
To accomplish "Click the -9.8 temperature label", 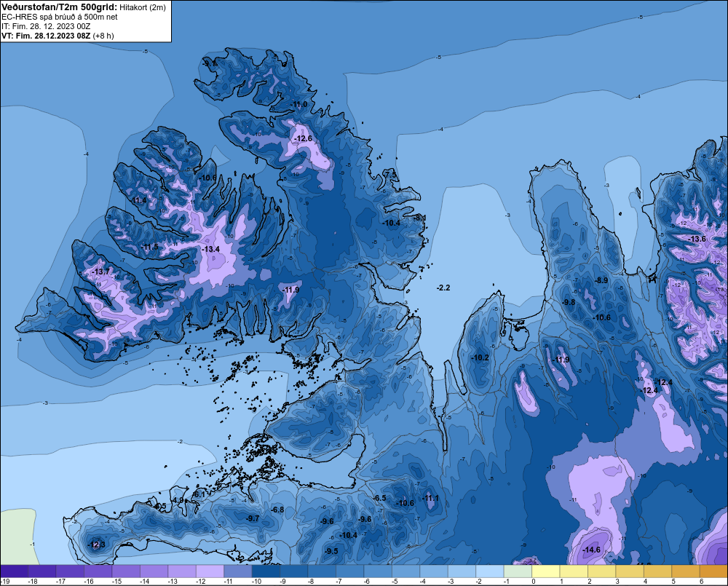I will (569, 302).
